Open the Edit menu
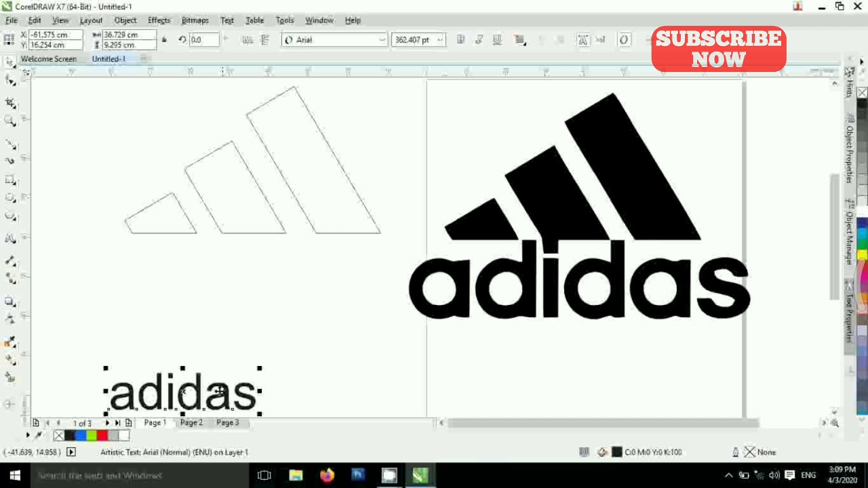Viewport: 868px width, 488px height. (x=35, y=20)
